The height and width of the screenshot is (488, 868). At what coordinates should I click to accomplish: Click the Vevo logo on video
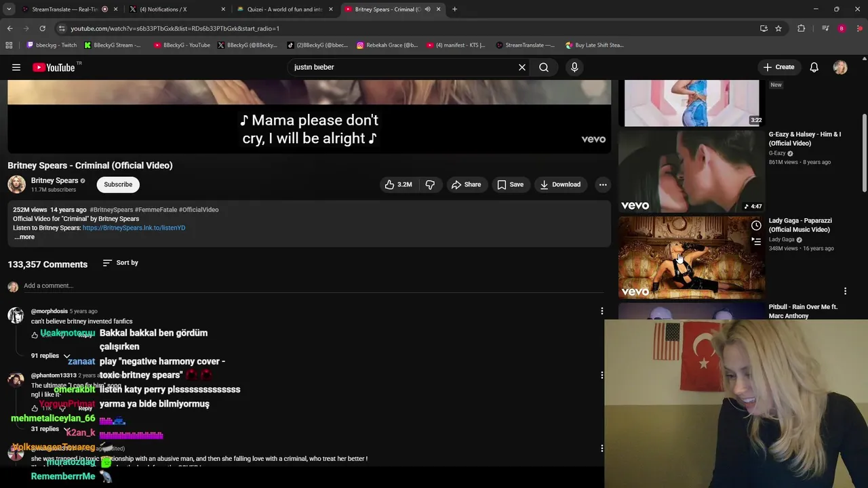pos(593,139)
